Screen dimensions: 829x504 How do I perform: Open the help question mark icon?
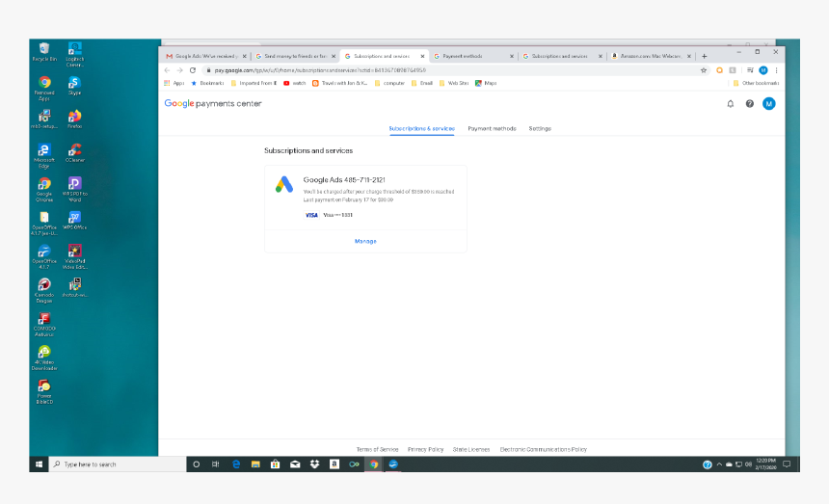click(x=750, y=104)
